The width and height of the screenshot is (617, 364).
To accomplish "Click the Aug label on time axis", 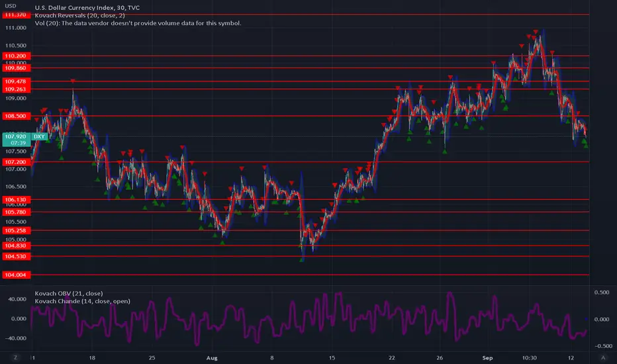I will [212, 357].
